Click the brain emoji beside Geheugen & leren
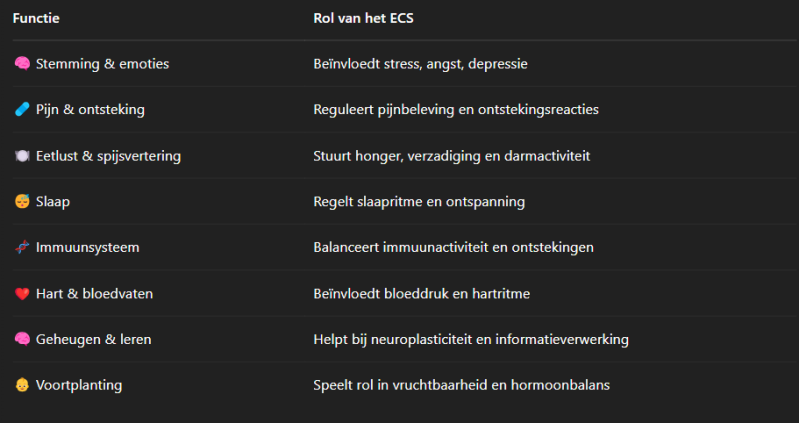 coord(22,340)
